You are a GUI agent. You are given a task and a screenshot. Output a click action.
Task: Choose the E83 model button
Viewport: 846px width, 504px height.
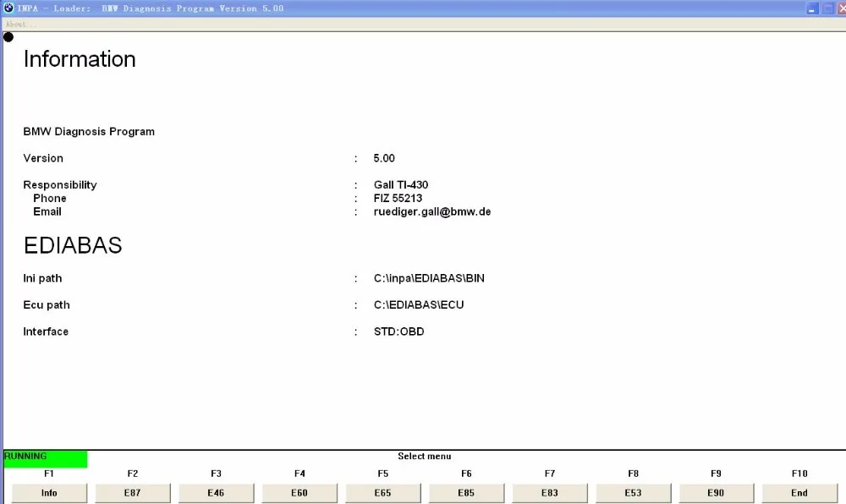[x=550, y=493]
